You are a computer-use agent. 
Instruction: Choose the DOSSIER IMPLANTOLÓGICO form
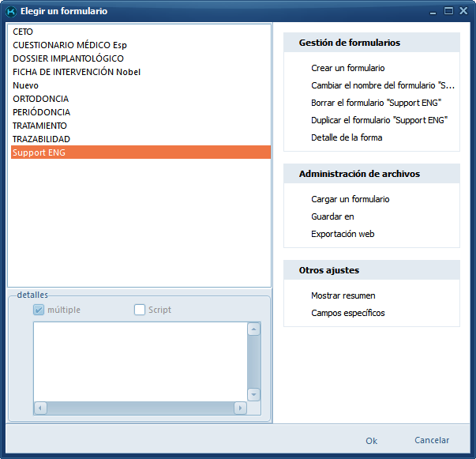tap(68, 58)
